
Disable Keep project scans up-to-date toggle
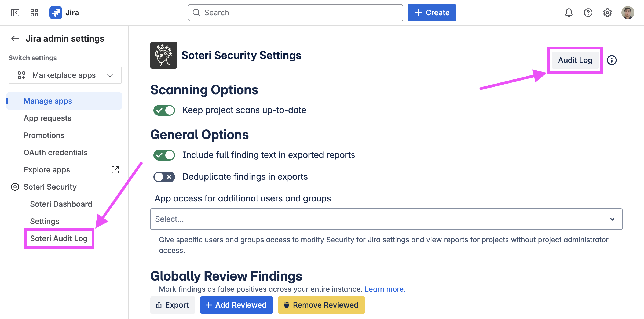click(164, 110)
